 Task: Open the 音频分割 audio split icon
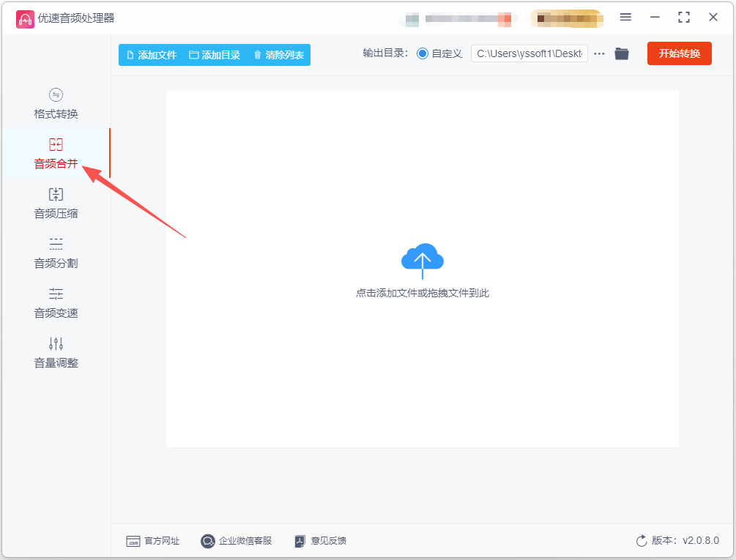pos(56,244)
